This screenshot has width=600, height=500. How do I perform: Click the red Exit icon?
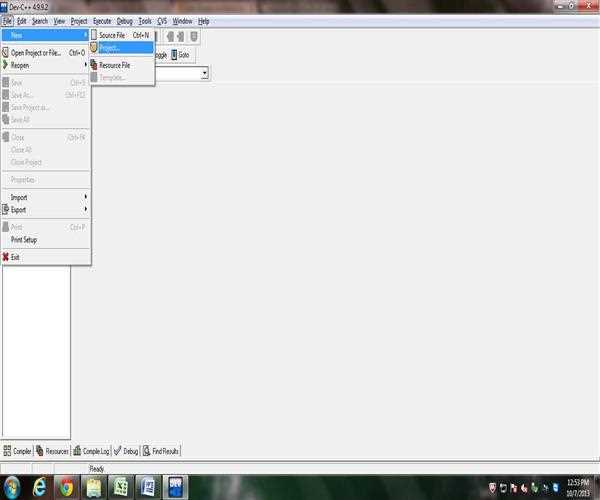pyautogui.click(x=6, y=257)
